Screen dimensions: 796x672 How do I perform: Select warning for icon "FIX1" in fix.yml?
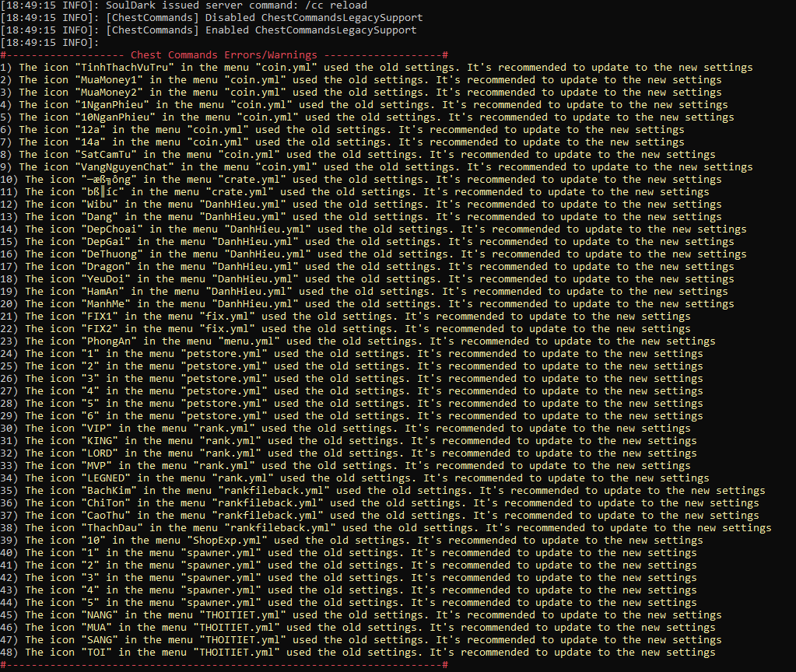pos(345,317)
